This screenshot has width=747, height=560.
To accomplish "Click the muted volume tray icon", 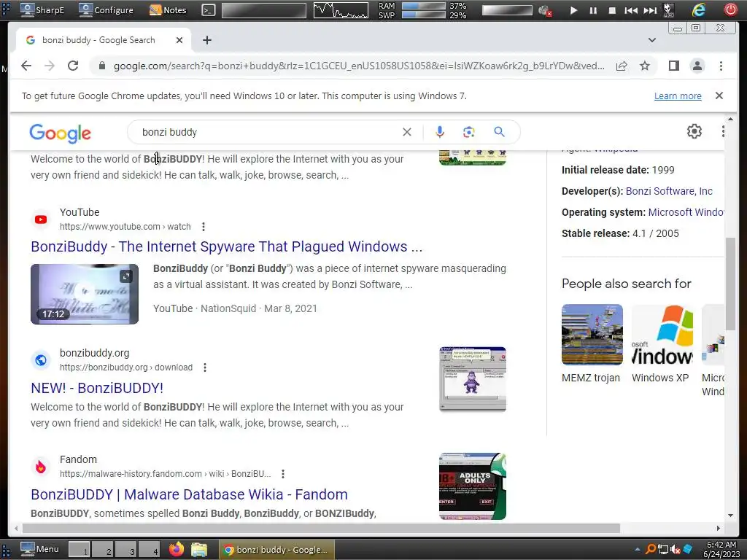I will [676, 550].
